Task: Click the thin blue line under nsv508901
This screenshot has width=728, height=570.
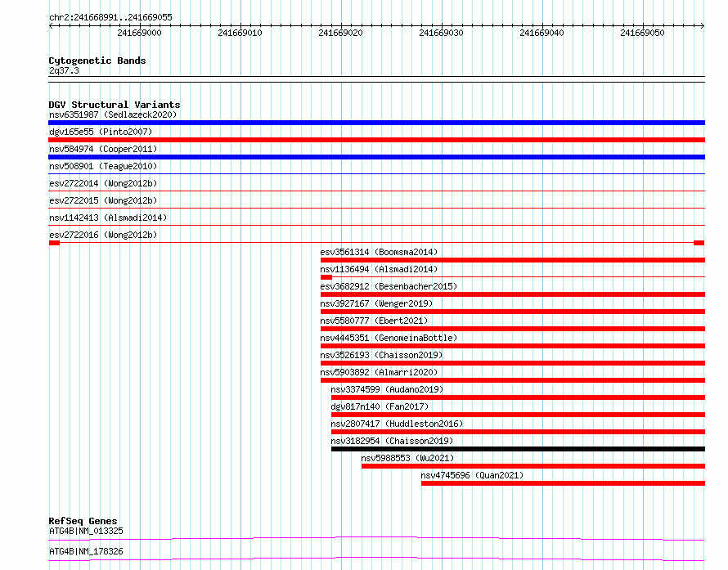Action: click(x=376, y=174)
